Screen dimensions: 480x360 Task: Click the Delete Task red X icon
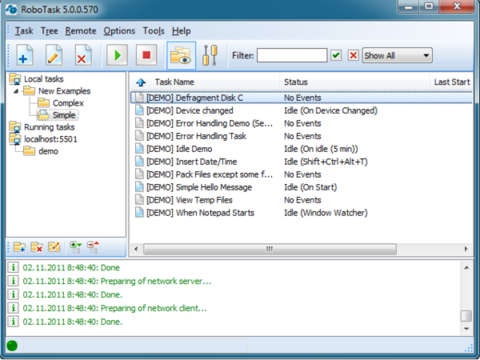tap(83, 55)
